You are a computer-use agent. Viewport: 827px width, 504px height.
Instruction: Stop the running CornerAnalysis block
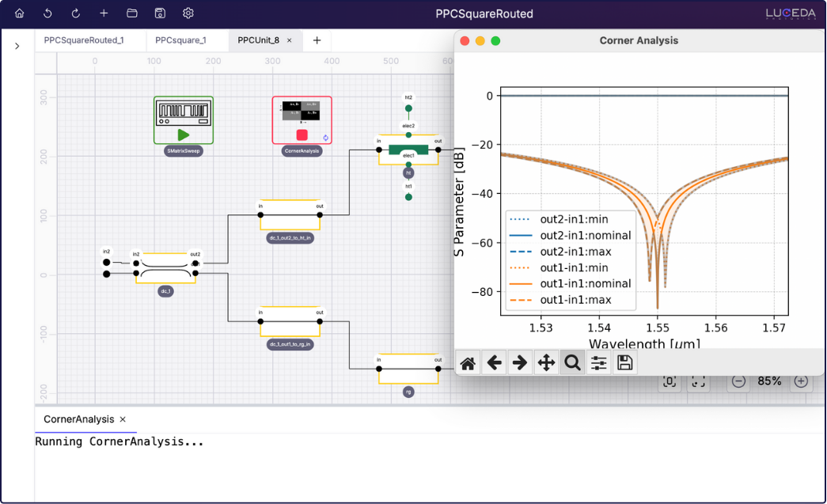tap(302, 135)
